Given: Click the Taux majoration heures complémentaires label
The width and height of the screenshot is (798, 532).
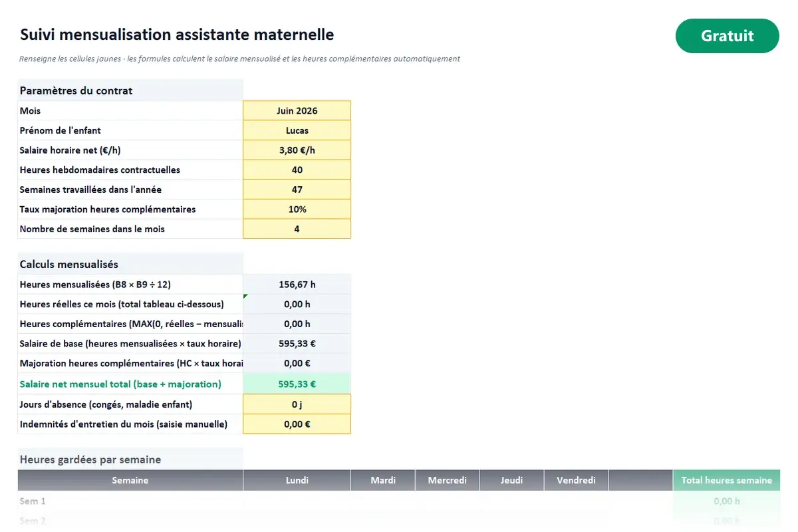Looking at the screenshot, I should (108, 209).
